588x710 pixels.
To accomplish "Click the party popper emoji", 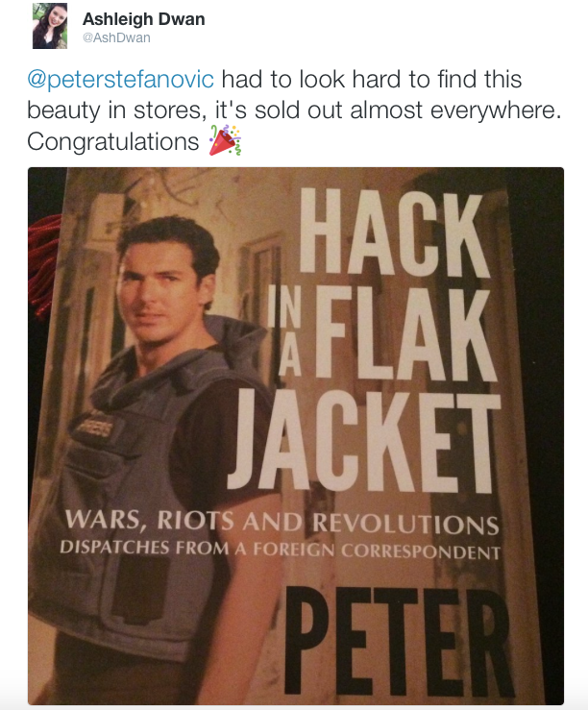I will [x=225, y=141].
